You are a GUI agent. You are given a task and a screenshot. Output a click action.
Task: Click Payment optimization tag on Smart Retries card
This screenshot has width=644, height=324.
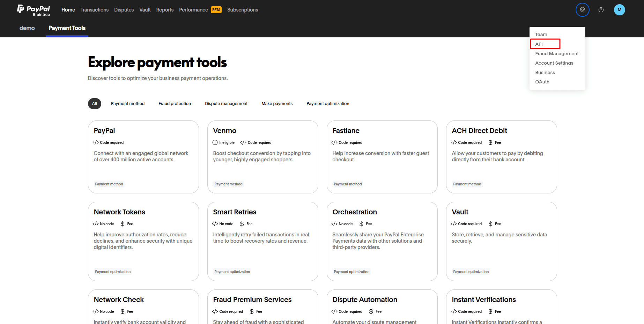coord(232,272)
